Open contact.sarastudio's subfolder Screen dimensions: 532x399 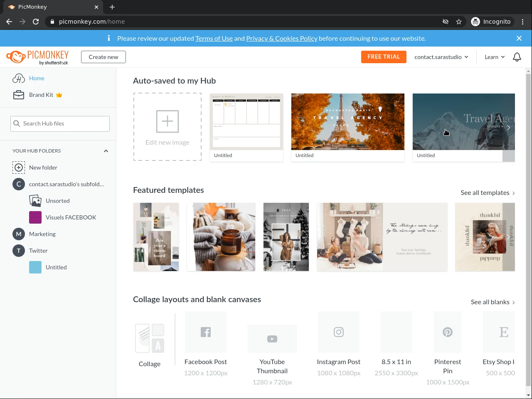pyautogui.click(x=66, y=184)
